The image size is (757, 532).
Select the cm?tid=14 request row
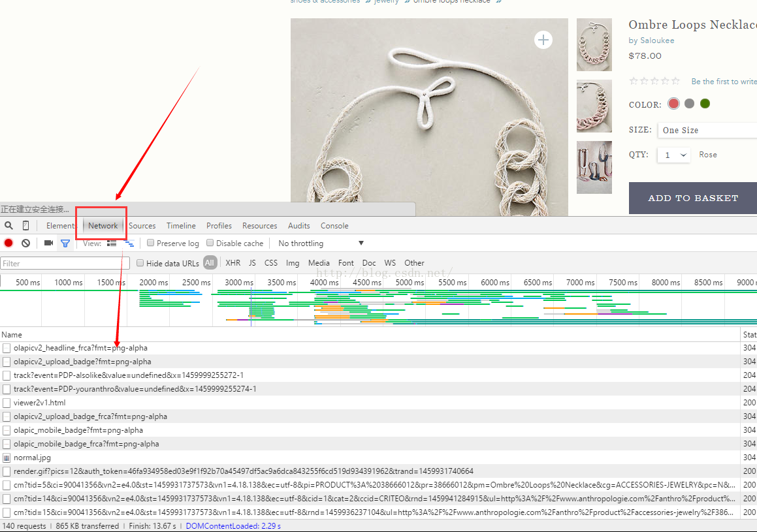370,499
